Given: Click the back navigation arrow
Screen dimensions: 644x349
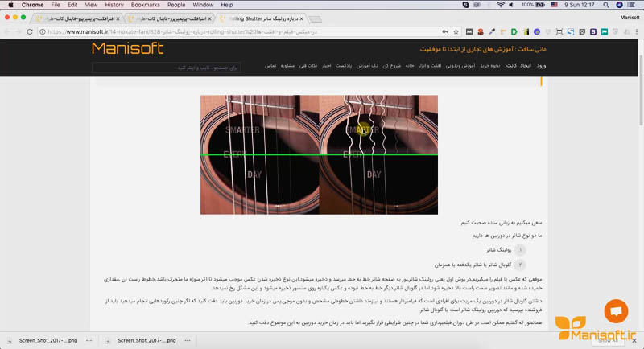Looking at the screenshot, I should pyautogui.click(x=7, y=31).
